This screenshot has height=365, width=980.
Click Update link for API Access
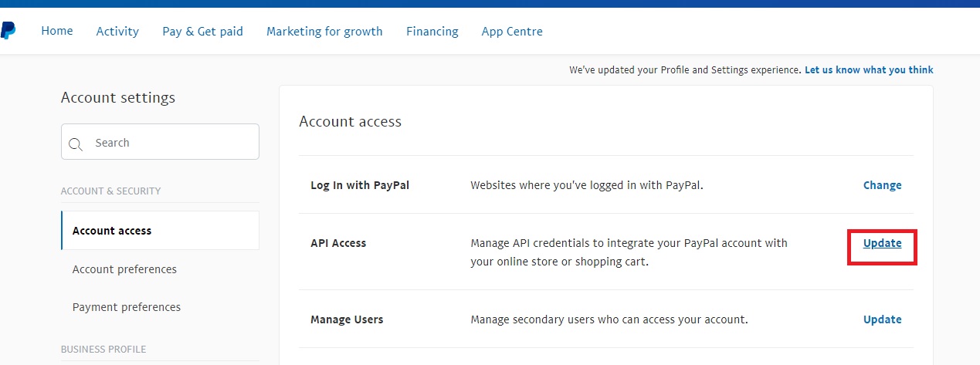pos(882,243)
